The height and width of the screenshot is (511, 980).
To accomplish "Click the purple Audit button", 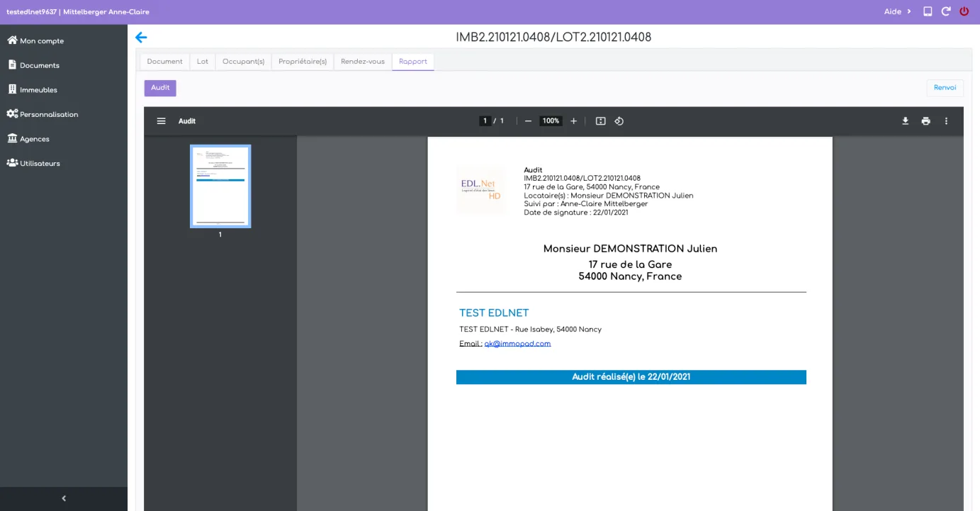I will point(160,88).
